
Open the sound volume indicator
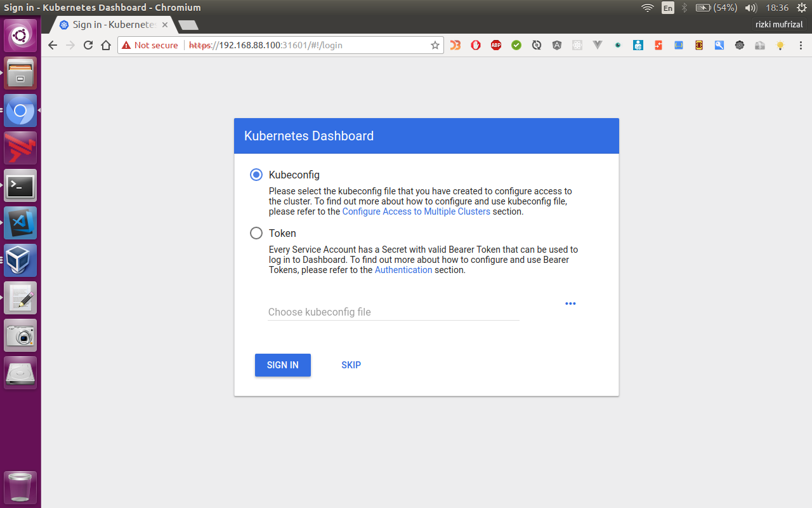pyautogui.click(x=751, y=8)
